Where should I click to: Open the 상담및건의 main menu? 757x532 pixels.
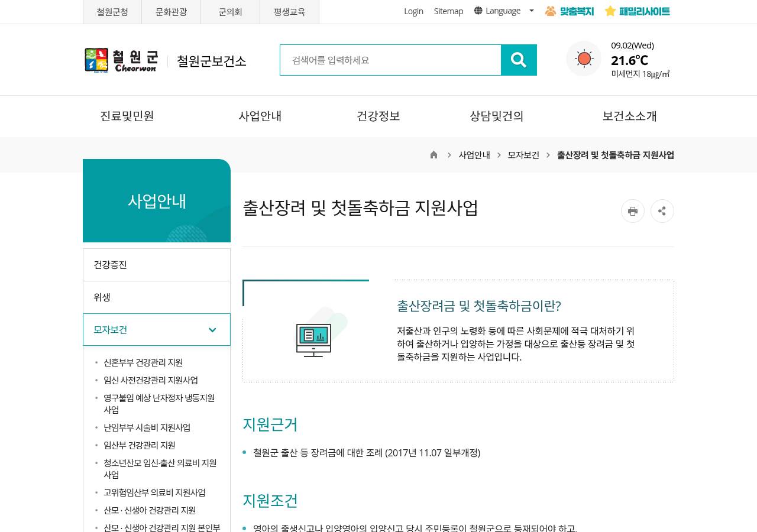coord(497,116)
